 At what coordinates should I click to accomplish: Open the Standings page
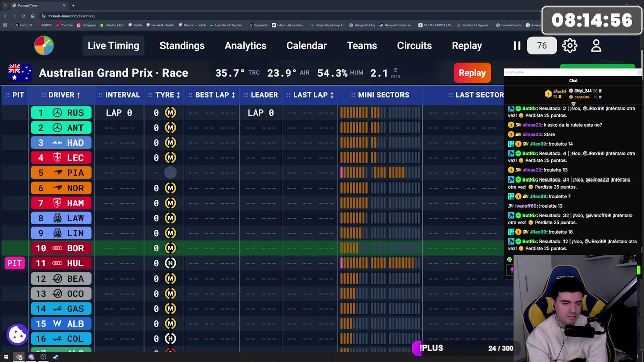(182, 46)
